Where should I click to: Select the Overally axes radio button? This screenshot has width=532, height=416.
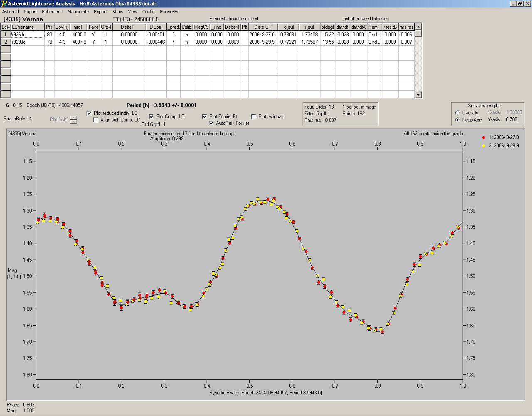coord(458,113)
